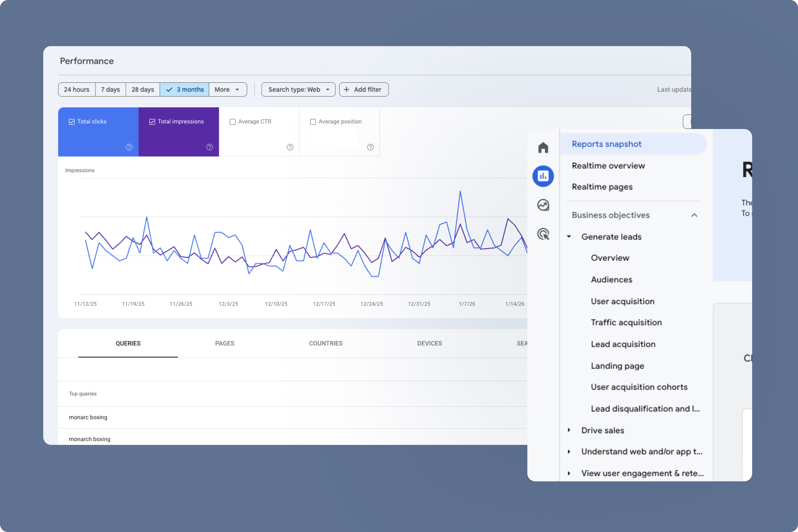Open the Explore icon in the sidebar
Viewport: 798px width, 532px height.
[543, 205]
